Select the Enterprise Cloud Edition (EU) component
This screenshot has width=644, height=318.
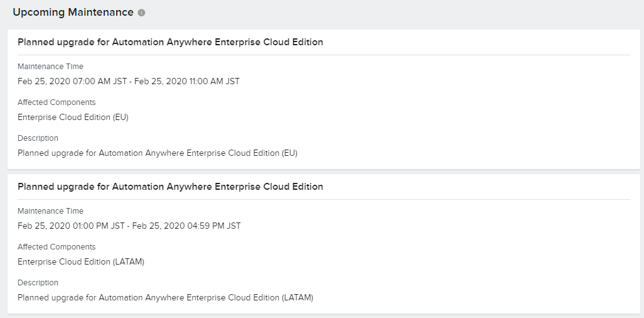(x=73, y=117)
